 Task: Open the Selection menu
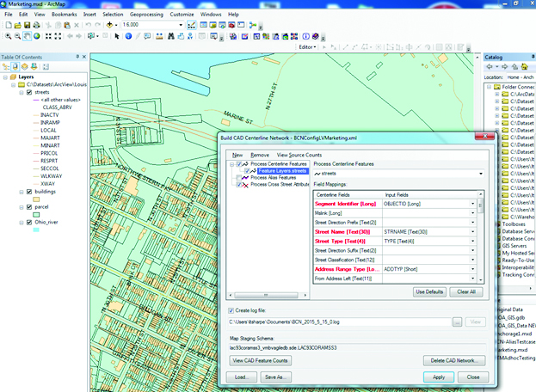(x=113, y=15)
